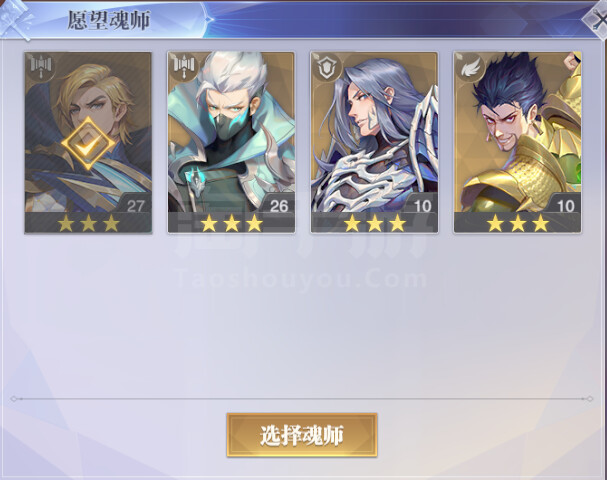
Task: Click the three-star rating under blonde hero
Action: (x=88, y=223)
